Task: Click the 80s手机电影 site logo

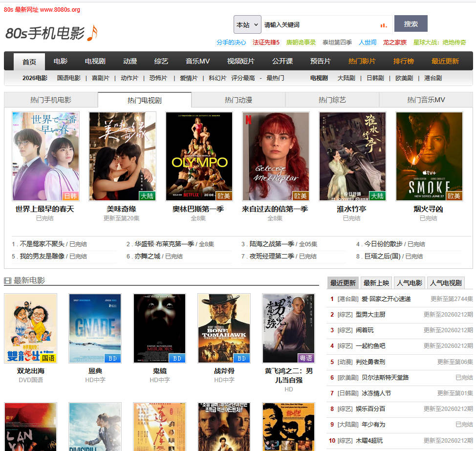Action: (x=51, y=33)
